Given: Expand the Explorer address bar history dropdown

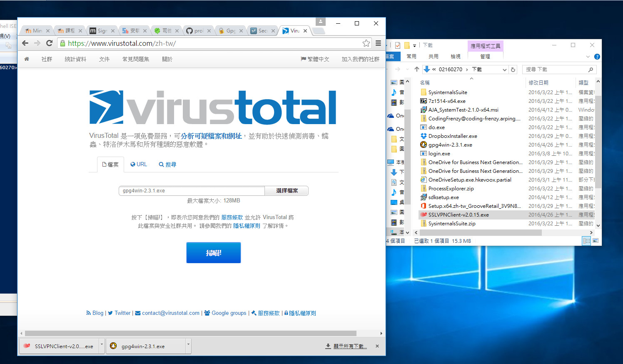Looking at the screenshot, I should [x=505, y=70].
